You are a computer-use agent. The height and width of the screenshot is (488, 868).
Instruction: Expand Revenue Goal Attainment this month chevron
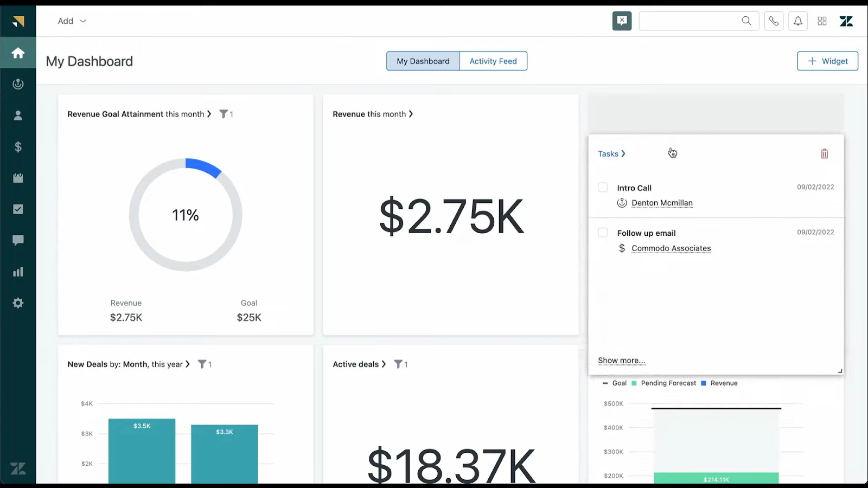pyautogui.click(x=209, y=114)
